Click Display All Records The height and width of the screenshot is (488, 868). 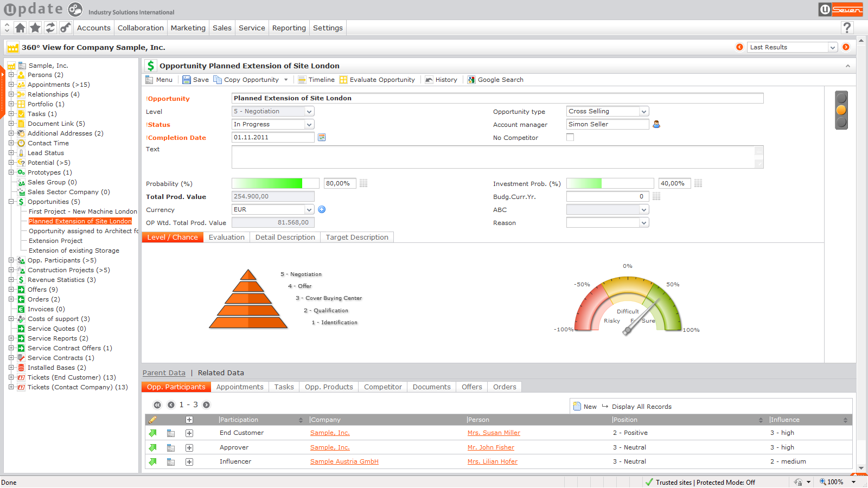(642, 407)
